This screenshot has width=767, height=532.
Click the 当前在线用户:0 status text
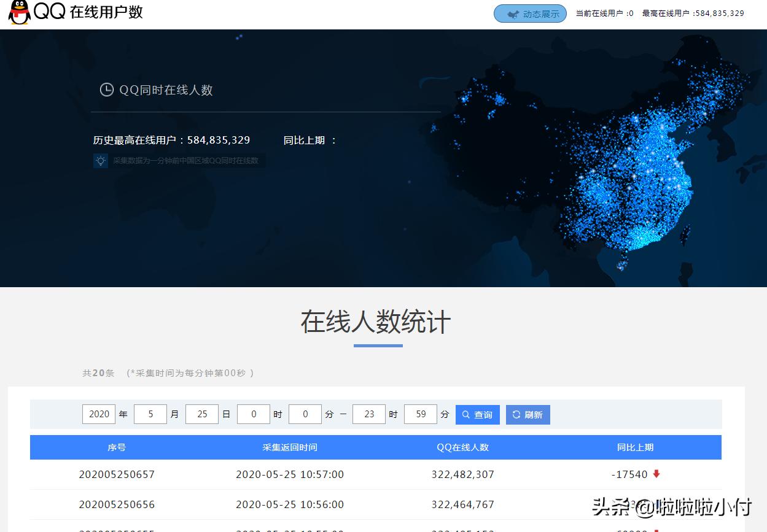click(604, 12)
